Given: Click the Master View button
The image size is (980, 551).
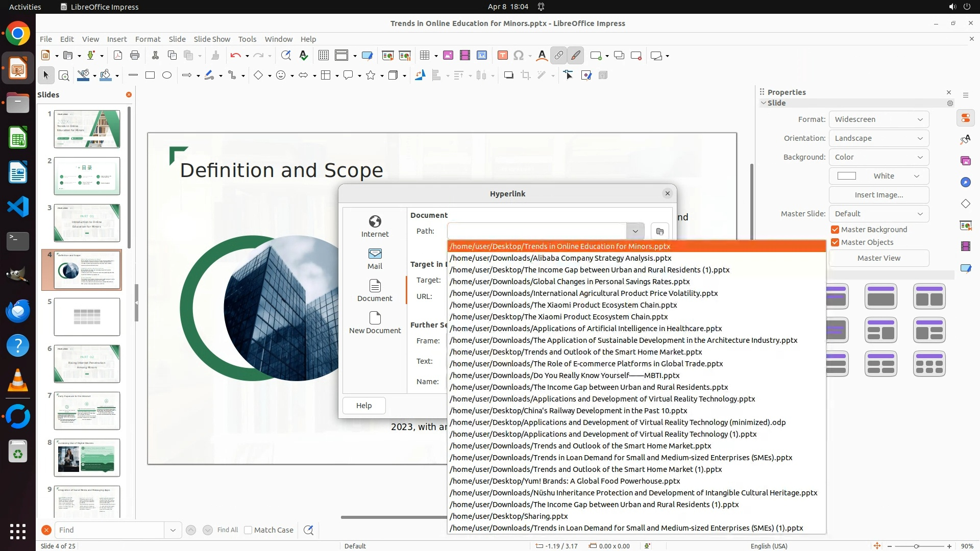Looking at the screenshot, I should click(878, 258).
